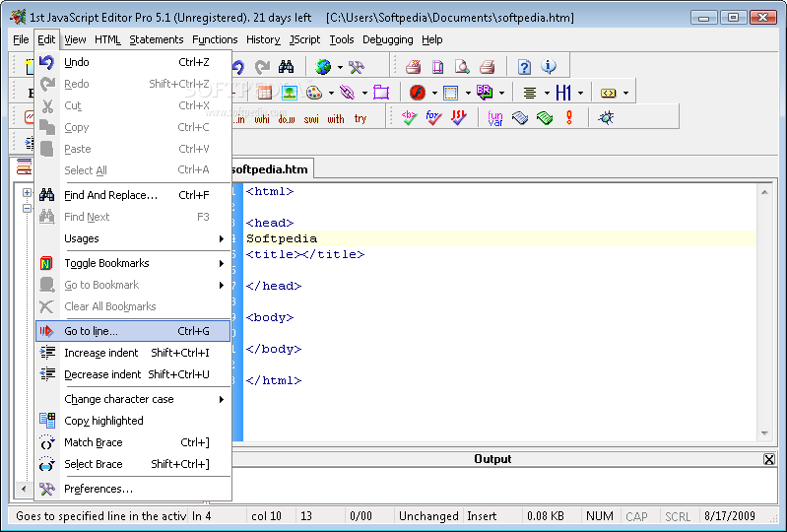Insert an image using the picture icon
This screenshot has width=787, height=532.
pyautogui.click(x=290, y=93)
